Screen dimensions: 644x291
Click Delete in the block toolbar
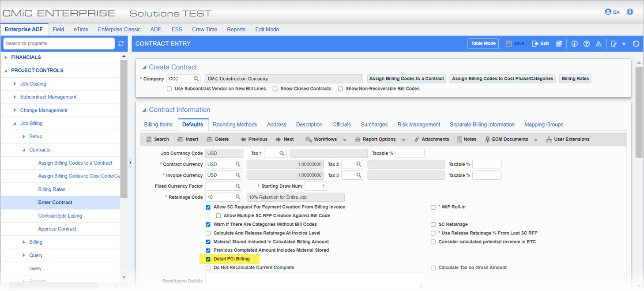pos(218,139)
